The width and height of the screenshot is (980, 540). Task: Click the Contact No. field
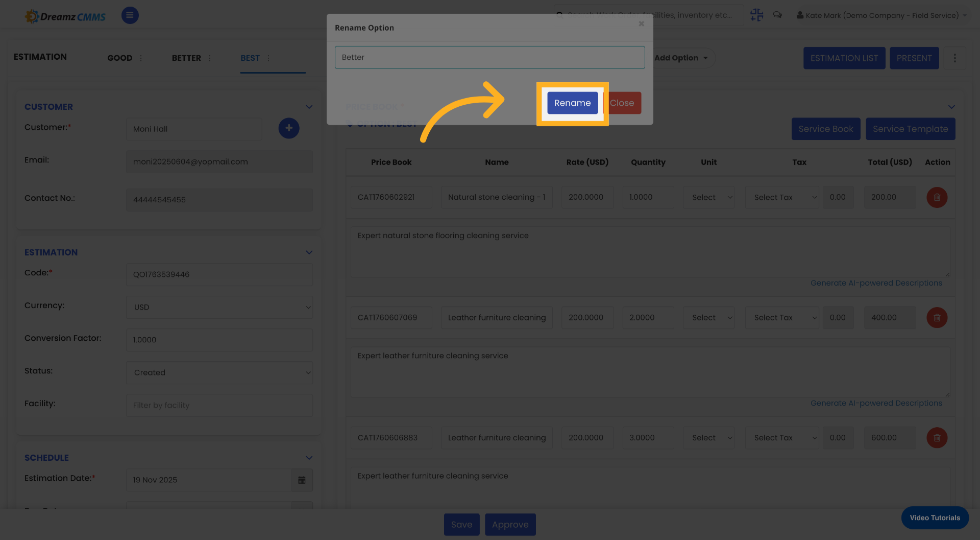coord(219,200)
